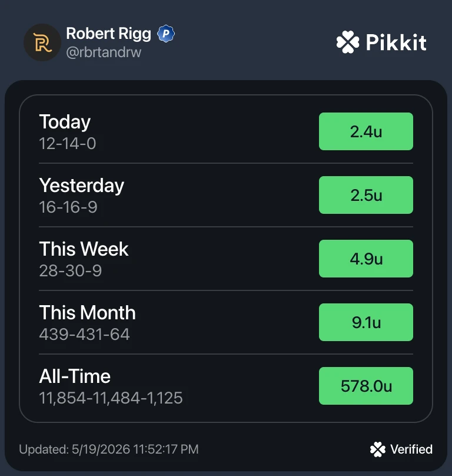Click the Pikkit clover logo icon
452x476 pixels.
pos(348,42)
